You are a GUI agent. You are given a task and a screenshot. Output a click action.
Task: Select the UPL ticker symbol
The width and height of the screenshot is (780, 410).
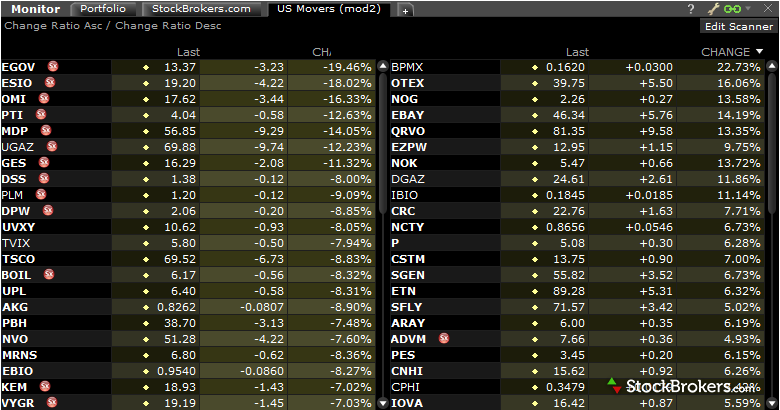click(x=14, y=291)
